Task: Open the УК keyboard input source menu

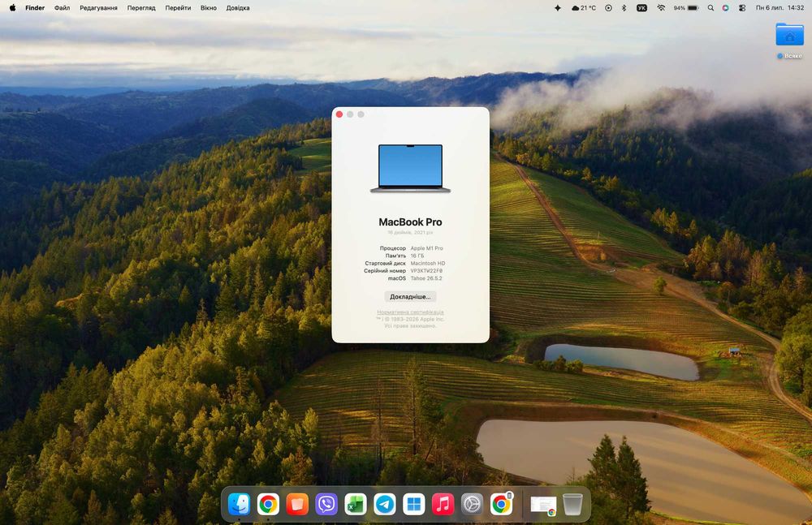Action: click(641, 8)
